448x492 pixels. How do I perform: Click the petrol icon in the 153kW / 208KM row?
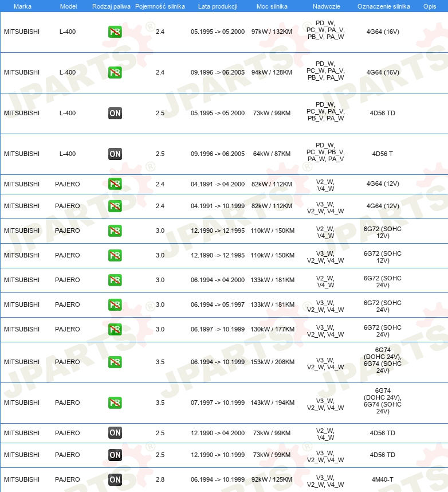[115, 362]
